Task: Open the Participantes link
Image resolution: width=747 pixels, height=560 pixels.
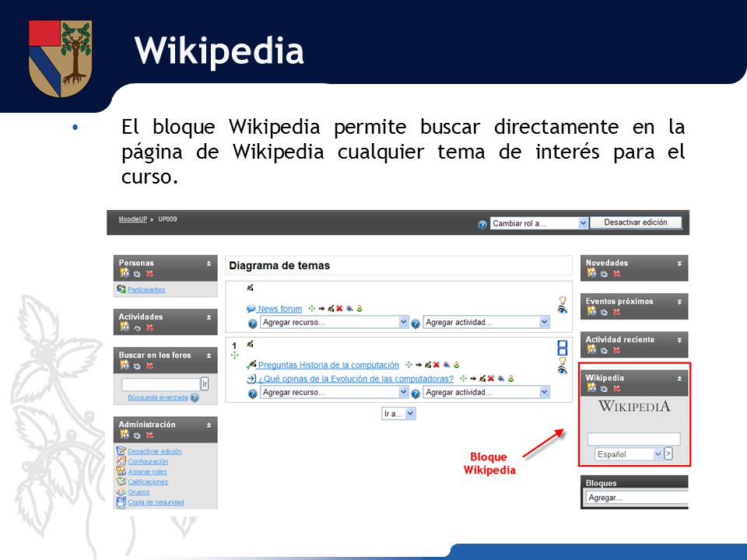Action: point(146,289)
